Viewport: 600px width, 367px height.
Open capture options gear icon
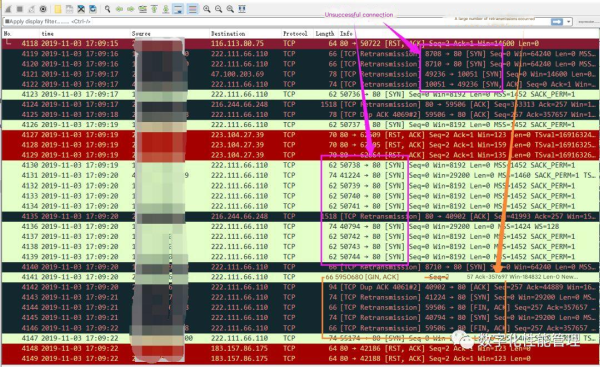pos(43,9)
